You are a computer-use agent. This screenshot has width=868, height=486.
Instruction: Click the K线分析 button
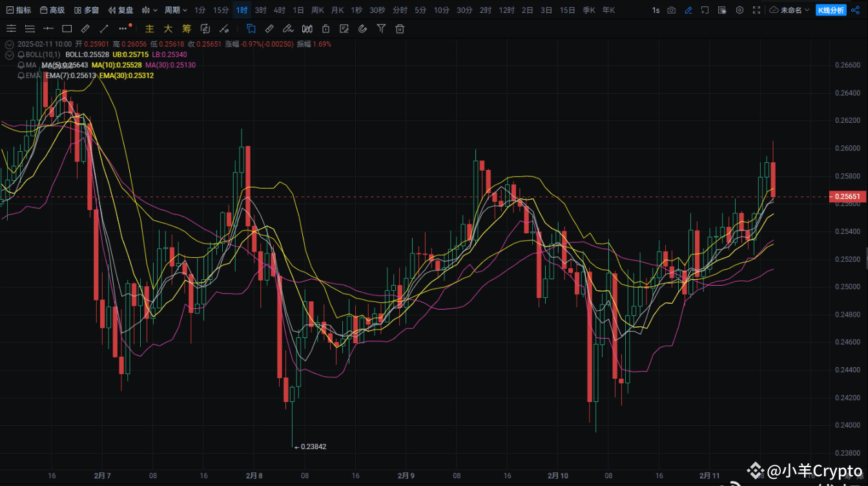831,10
